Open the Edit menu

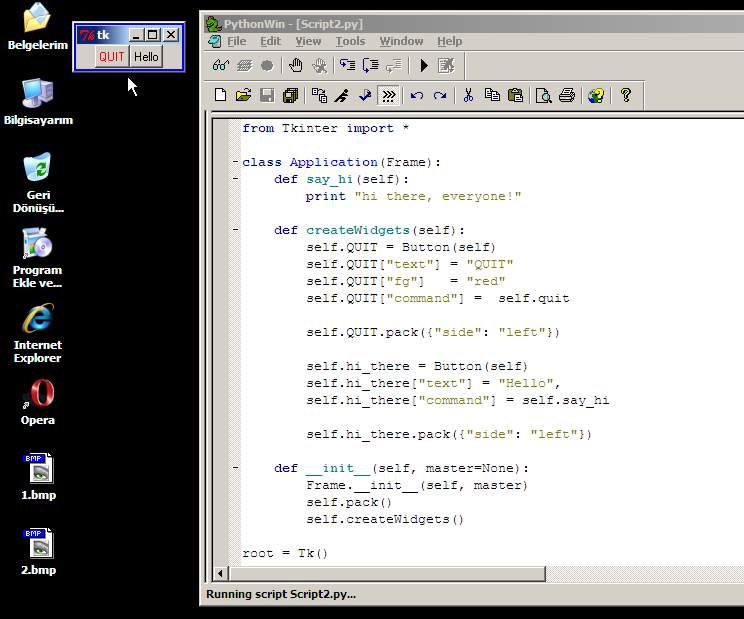coord(270,41)
